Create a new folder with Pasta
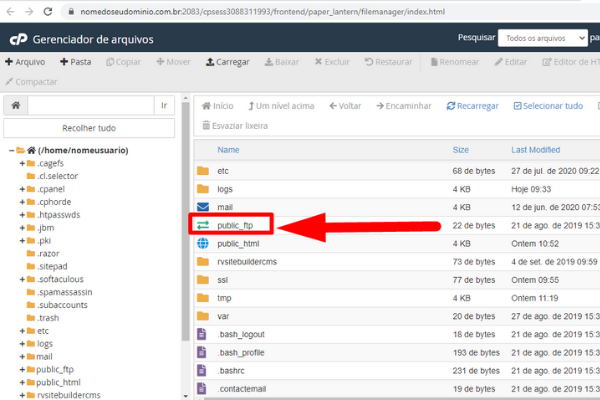This screenshot has width=600, height=400. [x=76, y=62]
